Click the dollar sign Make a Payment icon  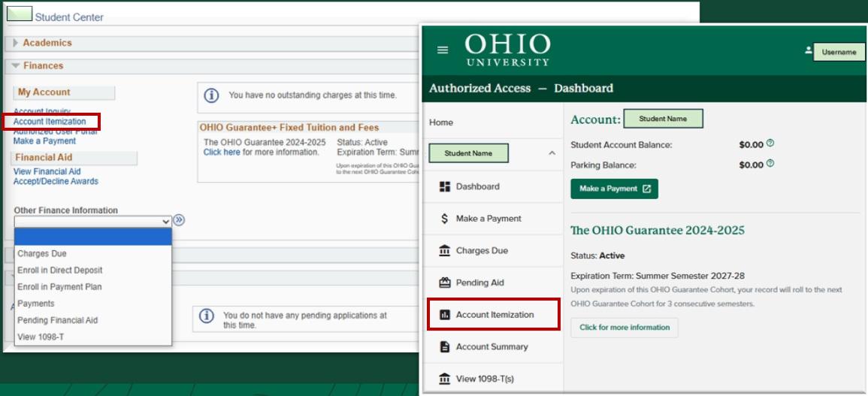444,219
